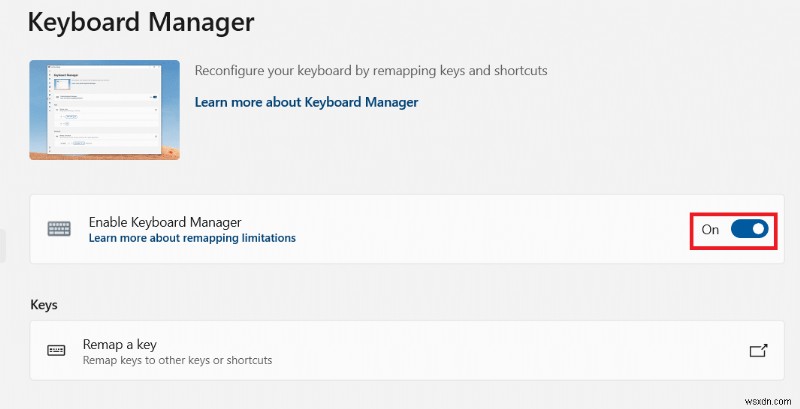The image size is (800, 409).
Task: Click the "Keys" section header
Action: [x=45, y=304]
